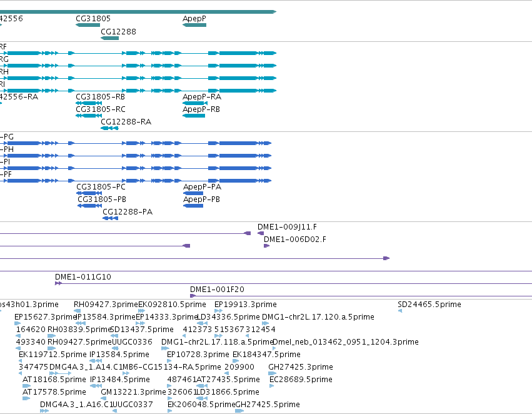Click feature 312454
This screenshot has height=414, width=532.
point(261,330)
